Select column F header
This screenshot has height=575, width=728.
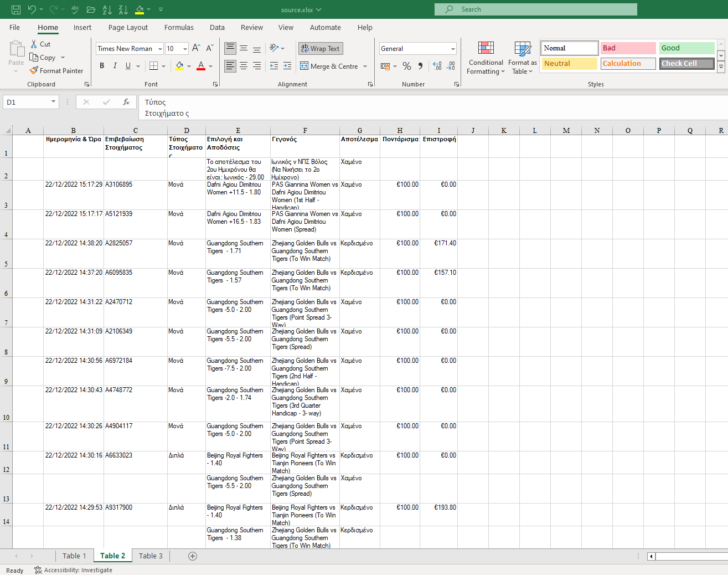click(x=304, y=131)
